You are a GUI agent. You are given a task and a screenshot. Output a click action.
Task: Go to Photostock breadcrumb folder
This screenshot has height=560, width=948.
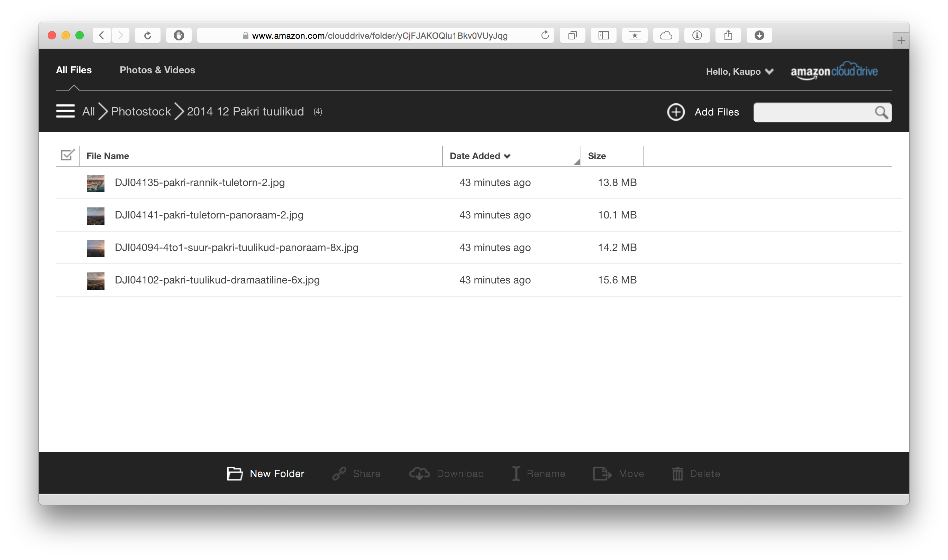pyautogui.click(x=140, y=111)
